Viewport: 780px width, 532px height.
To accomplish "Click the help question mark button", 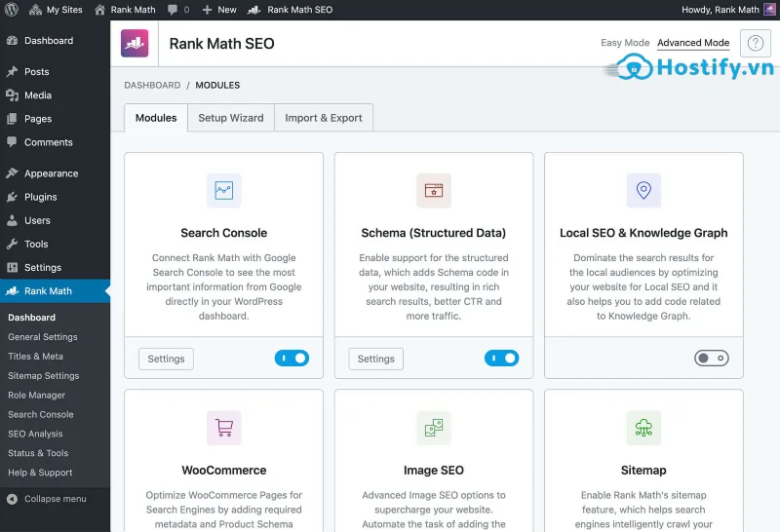I will (x=755, y=43).
